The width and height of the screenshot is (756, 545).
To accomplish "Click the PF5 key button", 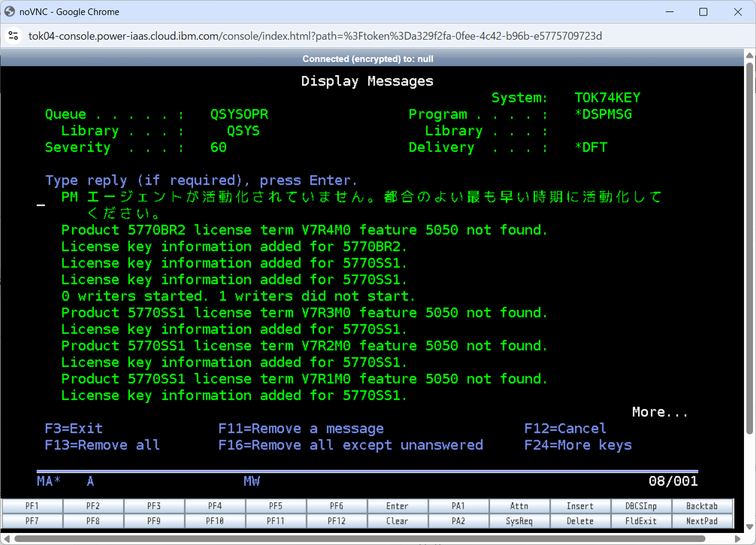I will coord(275,506).
